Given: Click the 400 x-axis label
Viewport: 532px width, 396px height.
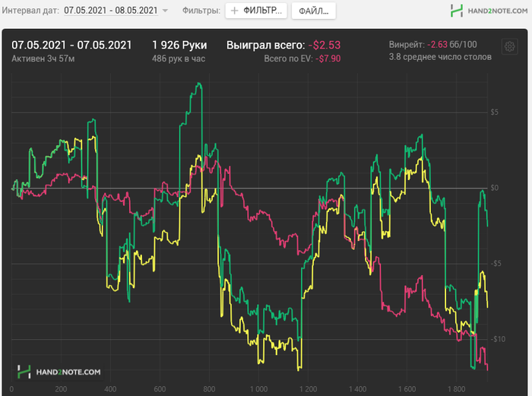Looking at the screenshot, I should (110, 389).
